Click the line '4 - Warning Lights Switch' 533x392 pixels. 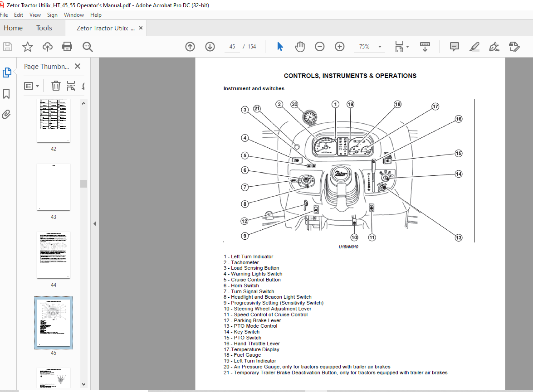click(x=253, y=274)
